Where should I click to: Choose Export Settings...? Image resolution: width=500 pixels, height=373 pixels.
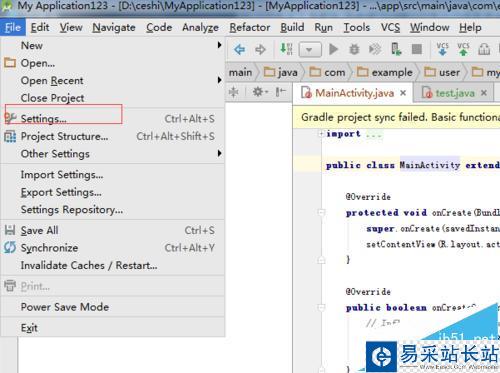[113, 192]
